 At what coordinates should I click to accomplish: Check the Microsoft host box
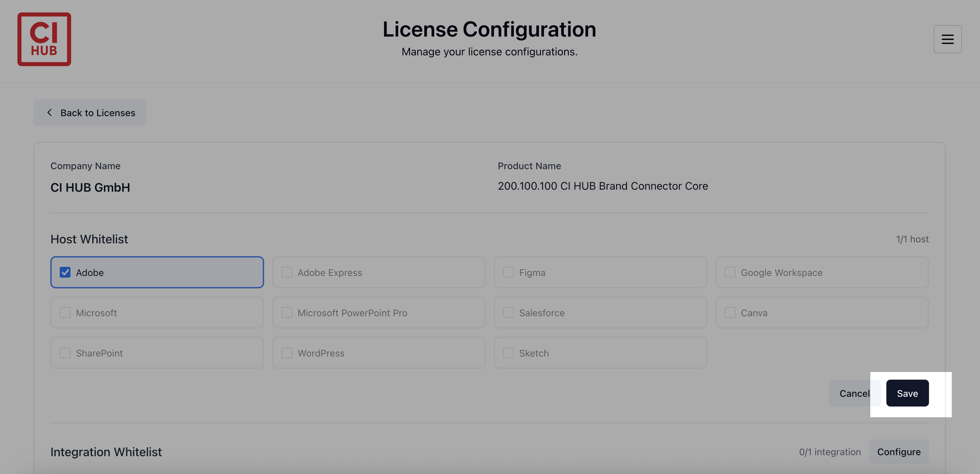coord(65,313)
